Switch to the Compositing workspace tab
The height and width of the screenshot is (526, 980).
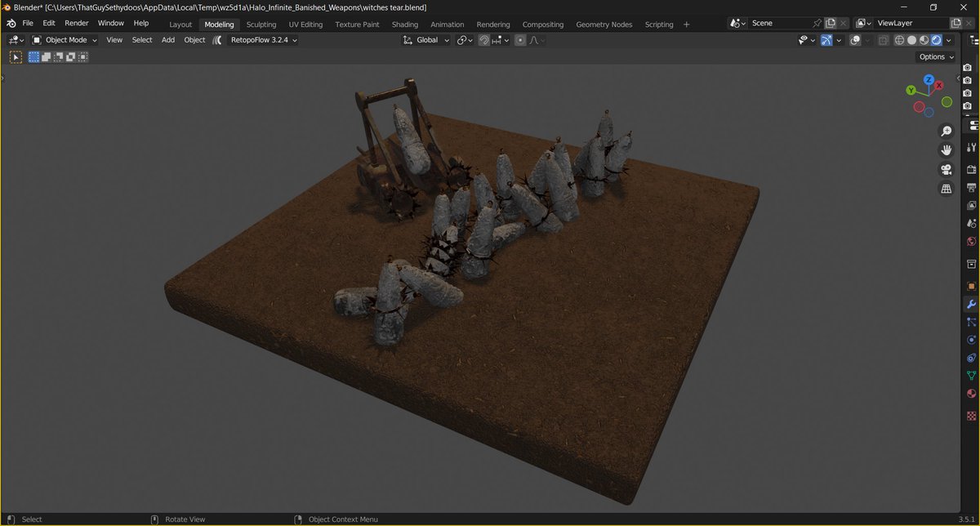(x=543, y=25)
